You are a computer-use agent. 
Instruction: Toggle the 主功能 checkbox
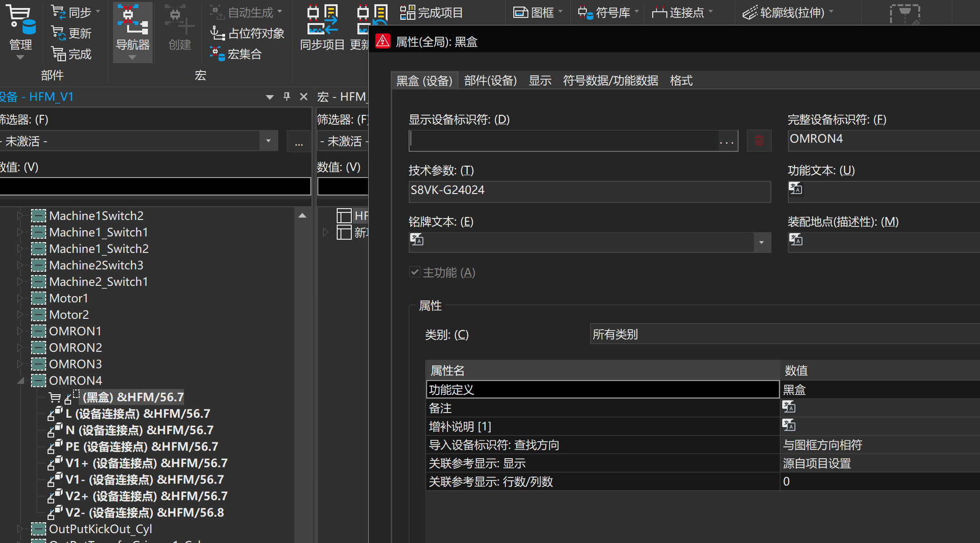(414, 272)
